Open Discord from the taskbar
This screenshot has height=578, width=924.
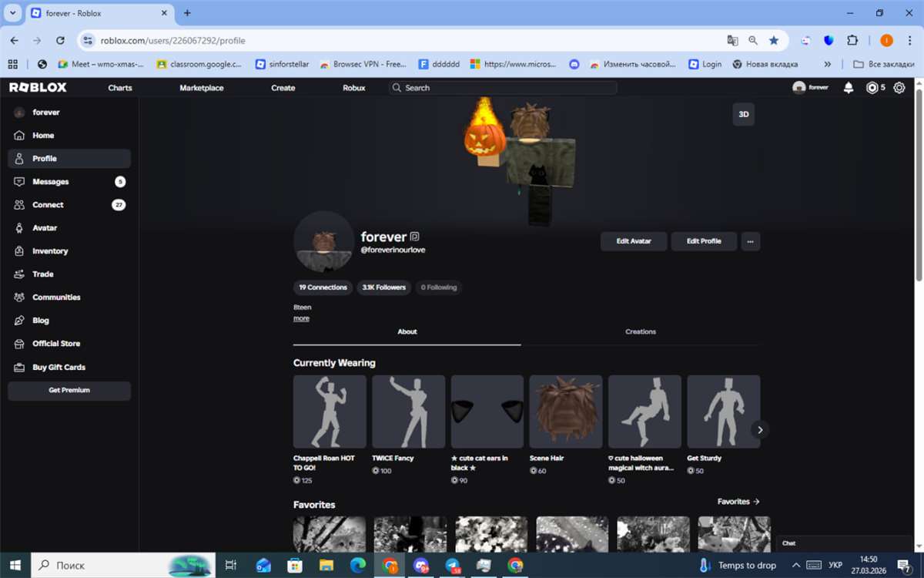pos(420,565)
